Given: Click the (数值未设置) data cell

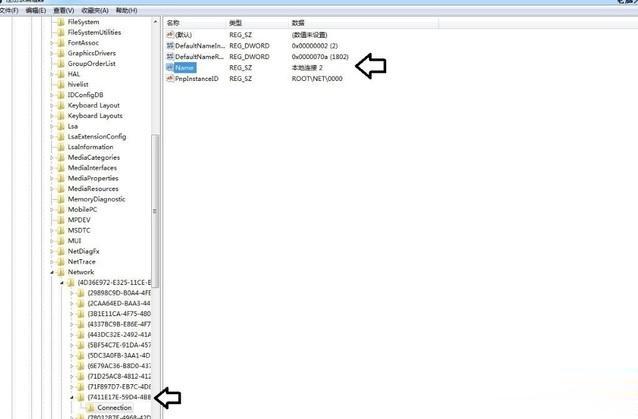Looking at the screenshot, I should coord(310,35).
